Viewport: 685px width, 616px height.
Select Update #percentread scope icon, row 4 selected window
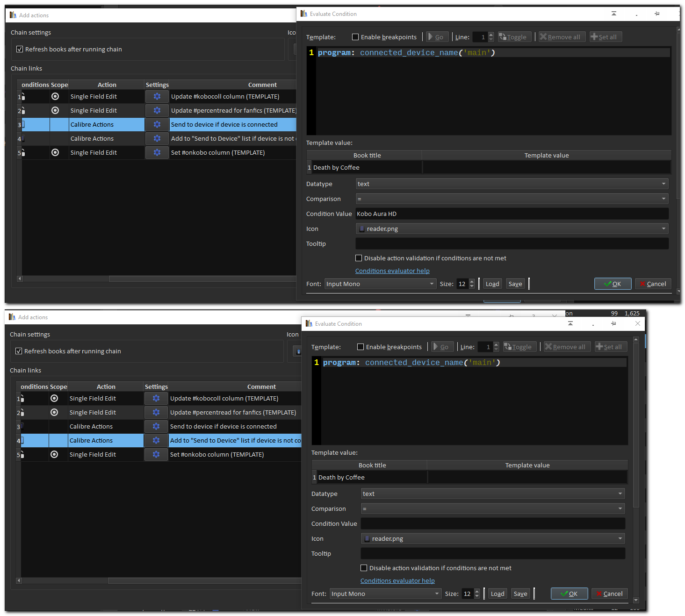coord(54,412)
